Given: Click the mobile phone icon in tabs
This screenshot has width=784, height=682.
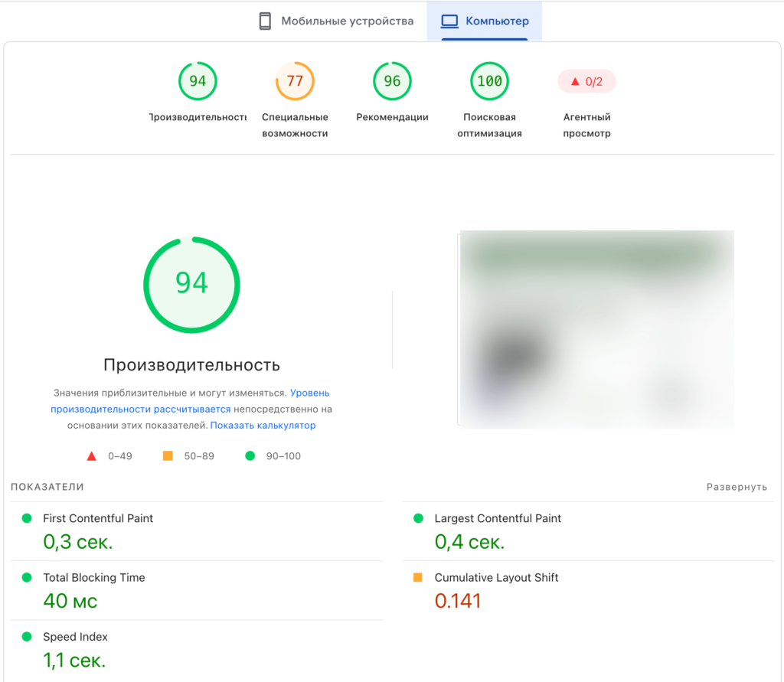Looking at the screenshot, I should (x=265, y=21).
